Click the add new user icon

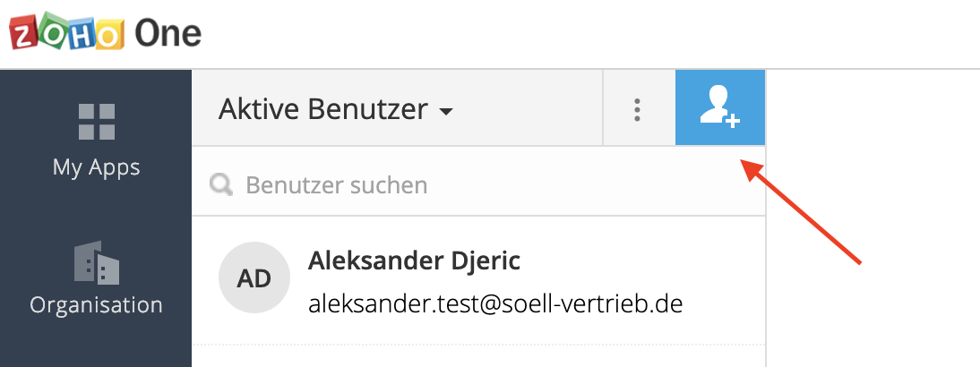719,107
